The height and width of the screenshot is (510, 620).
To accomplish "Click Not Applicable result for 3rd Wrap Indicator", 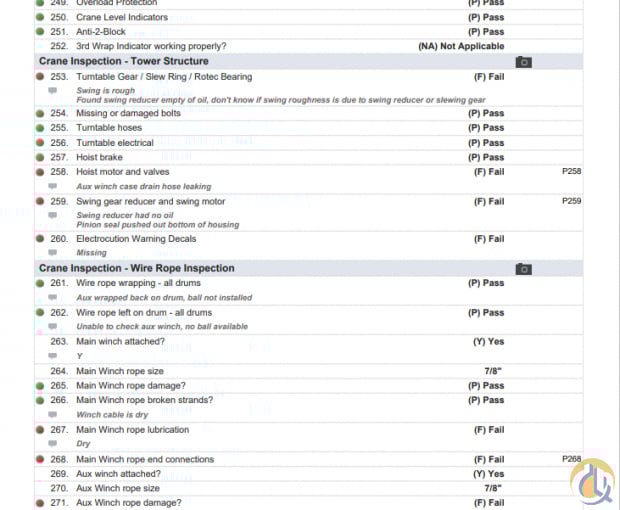I will click(461, 46).
